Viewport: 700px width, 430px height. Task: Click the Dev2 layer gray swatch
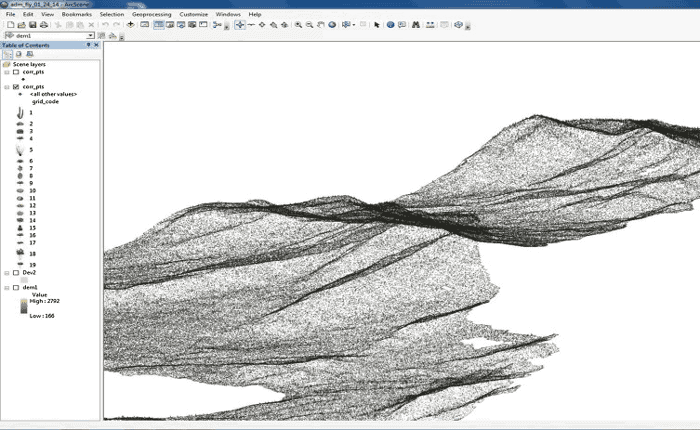click(x=24, y=280)
